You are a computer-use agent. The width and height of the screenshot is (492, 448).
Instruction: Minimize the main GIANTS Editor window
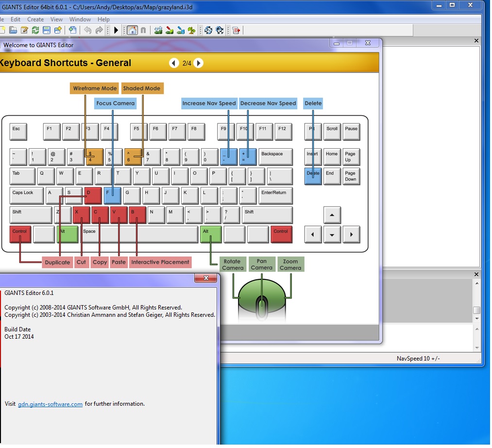[439, 5]
